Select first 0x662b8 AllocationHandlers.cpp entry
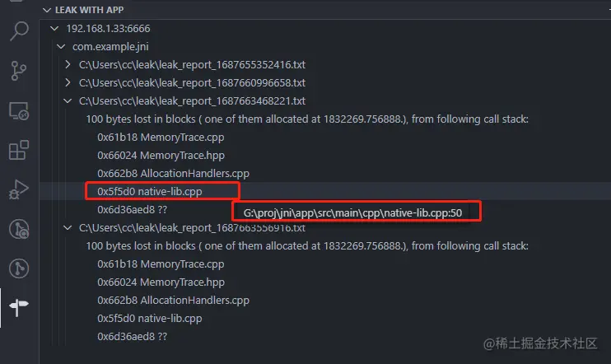This screenshot has width=611, height=364. pyautogui.click(x=173, y=174)
